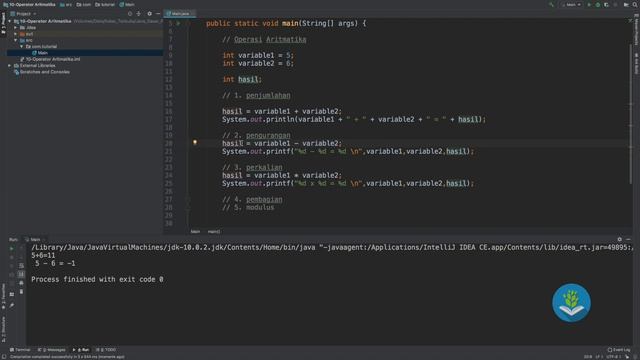
Task: Collapse the 10-Operator Aritmatika project root
Action: click(x=10, y=21)
